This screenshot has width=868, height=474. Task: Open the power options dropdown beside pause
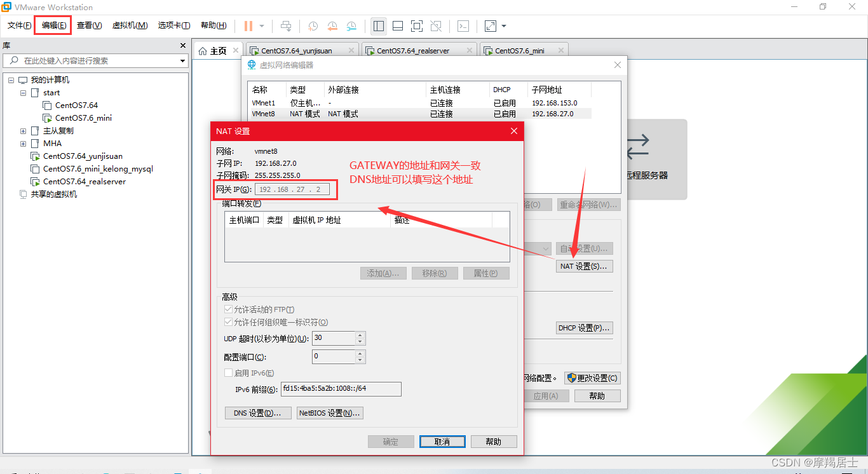(x=262, y=26)
